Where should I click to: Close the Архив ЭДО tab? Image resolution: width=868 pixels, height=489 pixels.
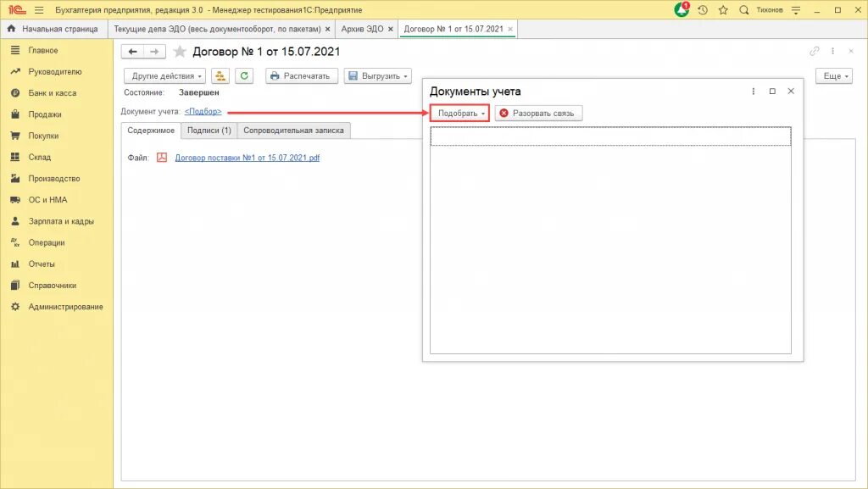click(390, 30)
